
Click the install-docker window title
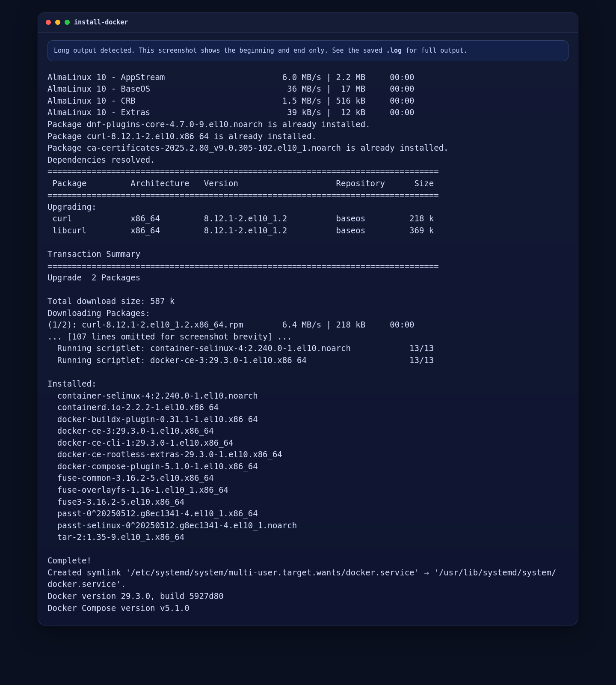[x=101, y=22]
